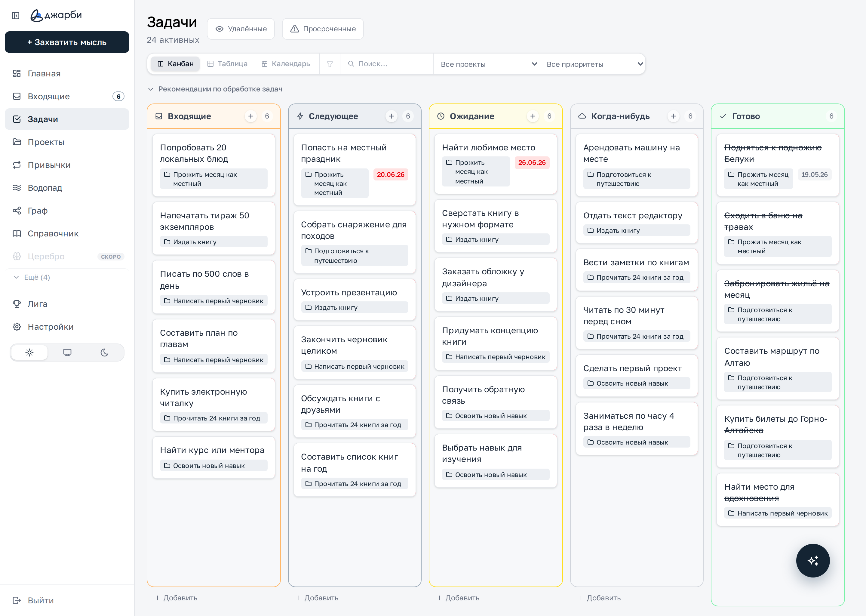
Task: Click the Граф share-nodes icon in sidebar
Action: [17, 211]
